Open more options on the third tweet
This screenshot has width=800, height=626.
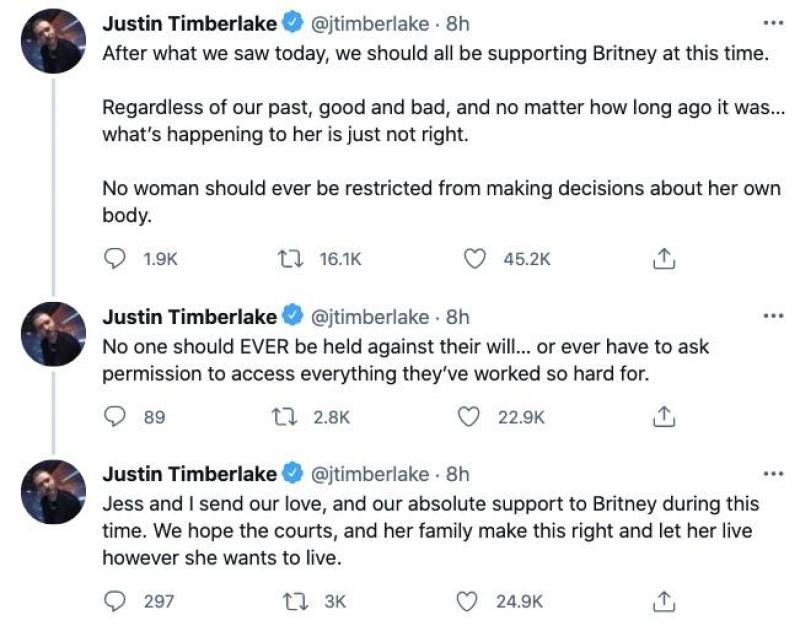point(772,473)
